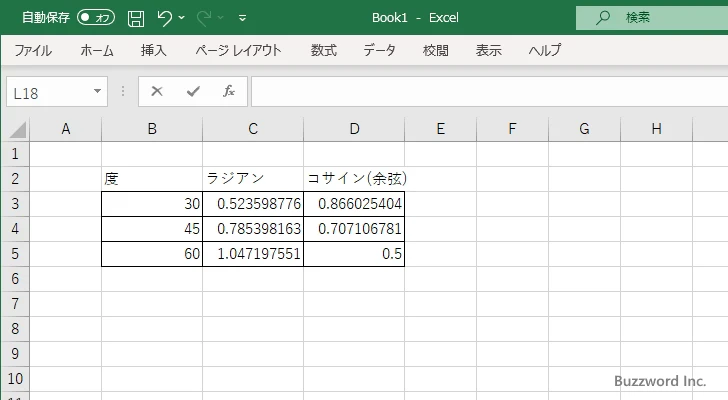This screenshot has width=728, height=400.
Task: Select row 3 header
Action: 15,204
